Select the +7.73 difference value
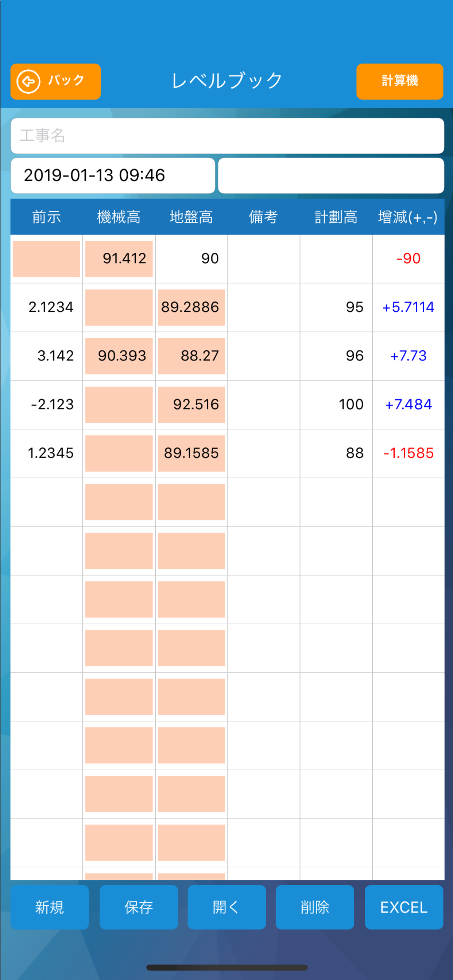453x980 pixels. point(408,356)
